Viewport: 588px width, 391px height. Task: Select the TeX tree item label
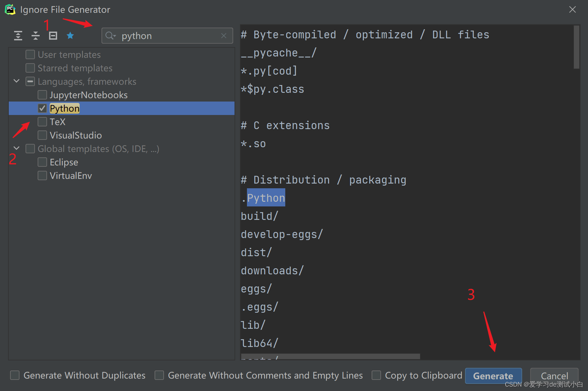[57, 122]
